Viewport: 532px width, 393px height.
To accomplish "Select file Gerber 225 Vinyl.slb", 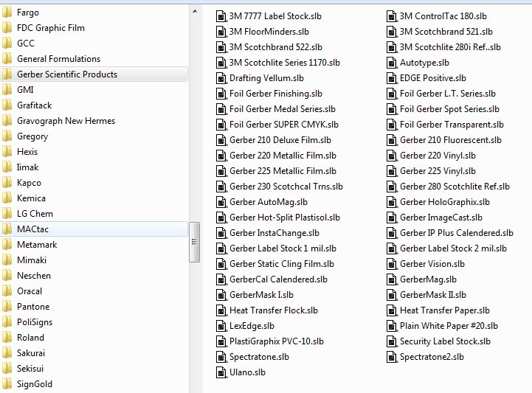I will (x=438, y=171).
